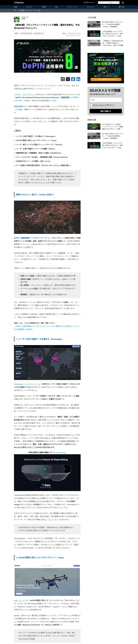The image size is (138, 644).
Task: Click the AI時代 完全攻略ガイド banner
Action: tap(106, 68)
